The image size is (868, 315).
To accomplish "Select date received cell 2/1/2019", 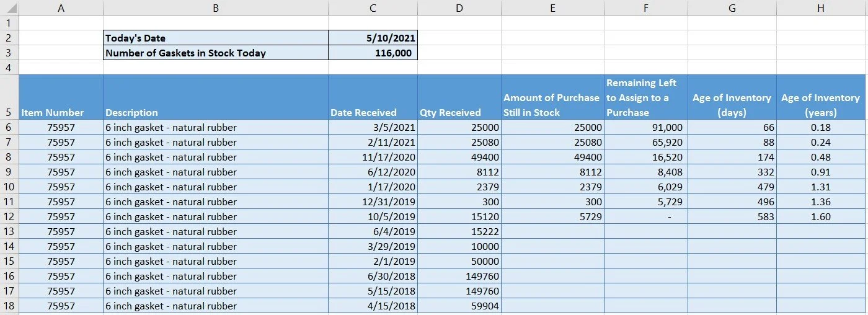I will pos(373,262).
